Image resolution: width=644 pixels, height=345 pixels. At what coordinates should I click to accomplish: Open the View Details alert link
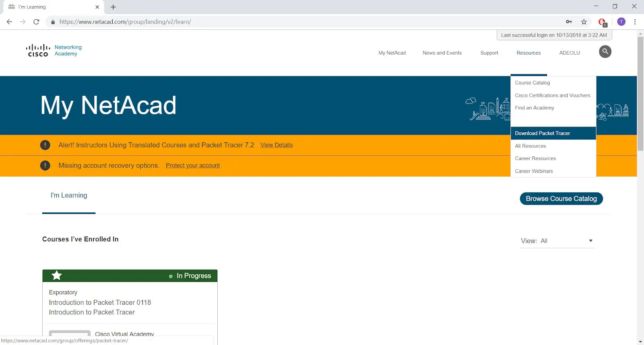pos(276,145)
